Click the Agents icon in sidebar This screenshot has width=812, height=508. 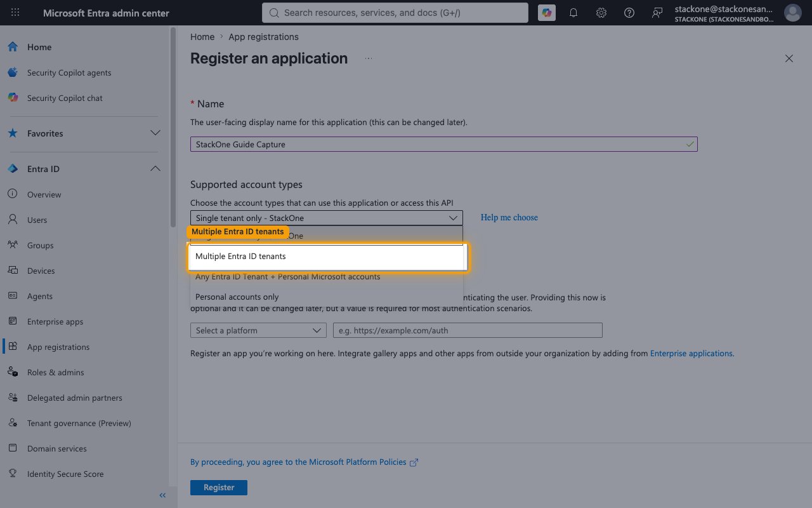click(x=13, y=296)
